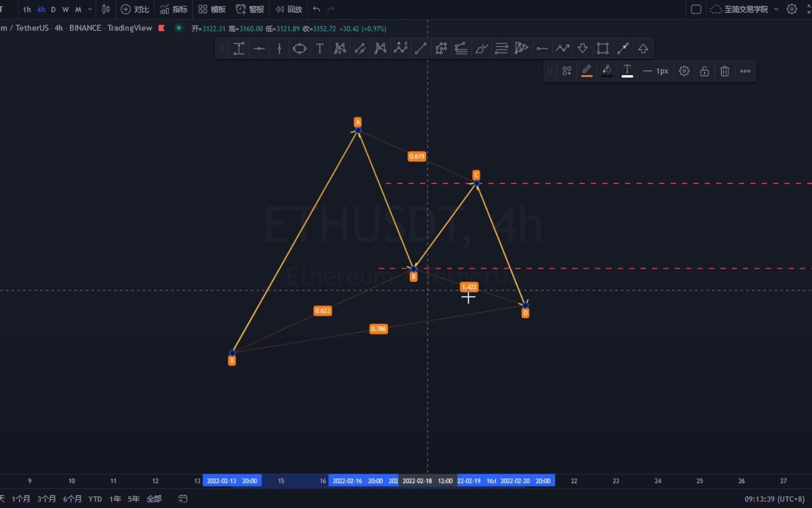Image resolution: width=812 pixels, height=508 pixels.
Task: Open more options three-dots menu
Action: [x=745, y=71]
